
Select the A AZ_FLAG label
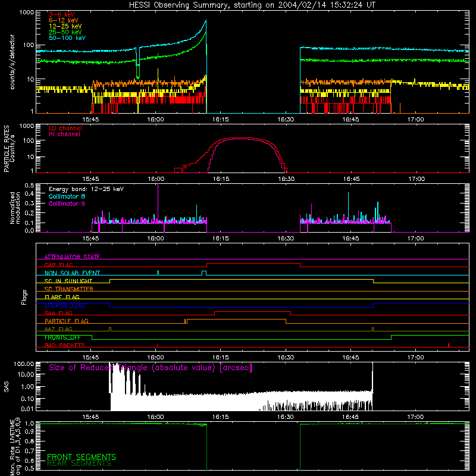(x=58, y=329)
